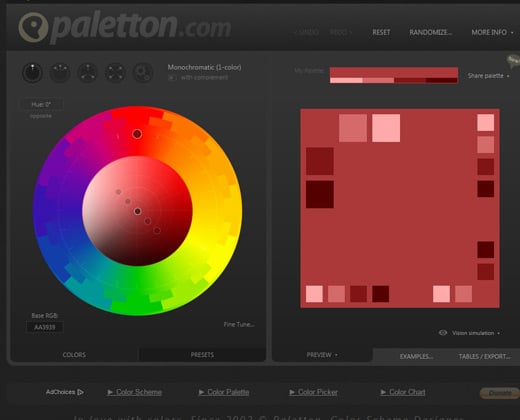
Task: Switch to the PRESETS tab
Action: [202, 355]
